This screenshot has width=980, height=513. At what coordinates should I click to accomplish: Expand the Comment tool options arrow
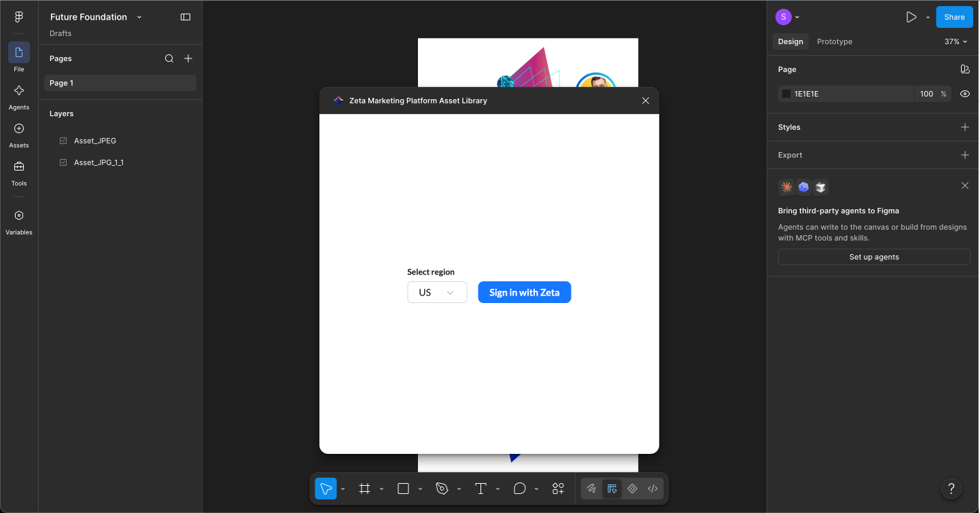[536, 489]
